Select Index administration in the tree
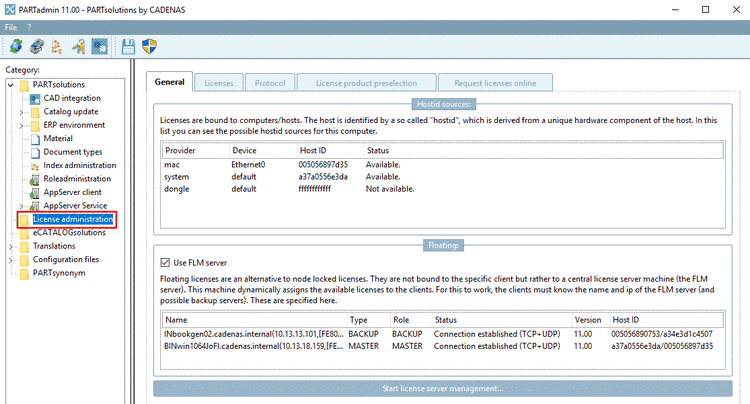This screenshot has height=404, width=750. click(x=79, y=165)
